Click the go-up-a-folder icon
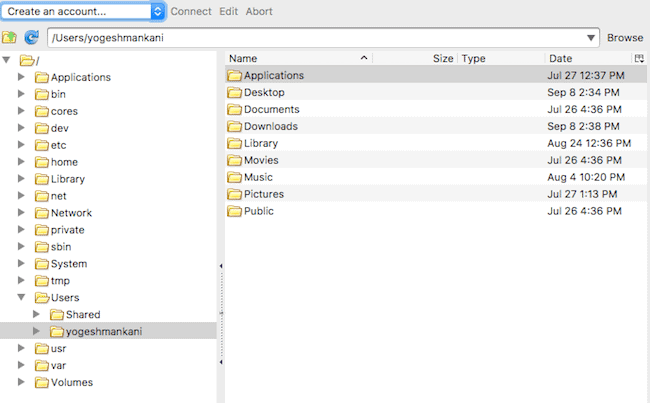The width and height of the screenshot is (650, 403). coord(9,38)
